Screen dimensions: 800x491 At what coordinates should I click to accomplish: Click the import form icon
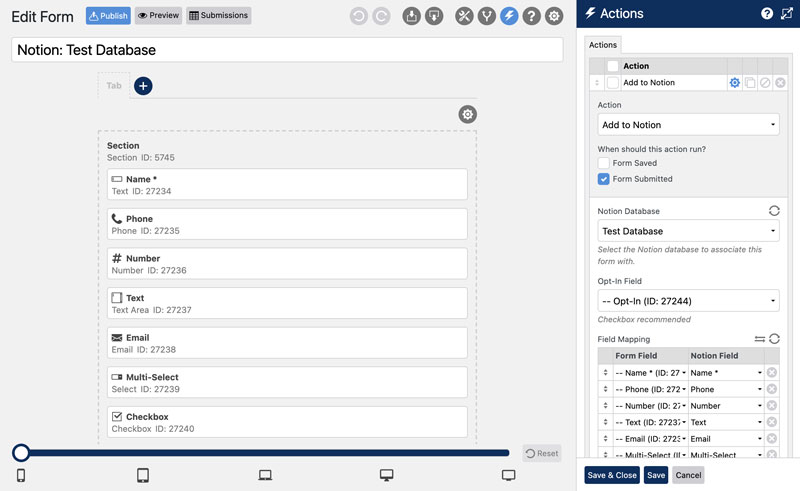click(x=411, y=16)
